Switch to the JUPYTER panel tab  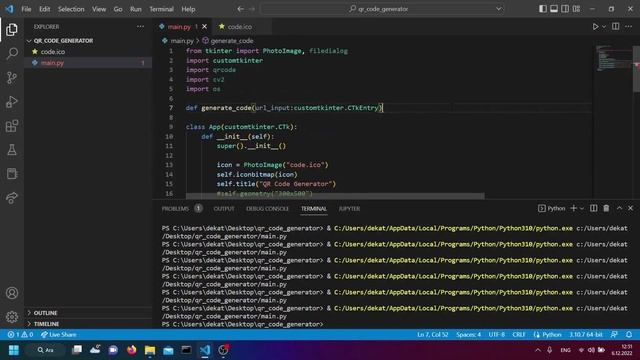pos(349,209)
